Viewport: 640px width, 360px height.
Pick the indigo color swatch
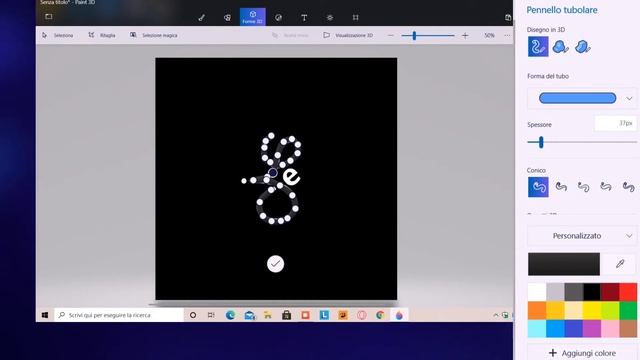pyautogui.click(x=573, y=329)
